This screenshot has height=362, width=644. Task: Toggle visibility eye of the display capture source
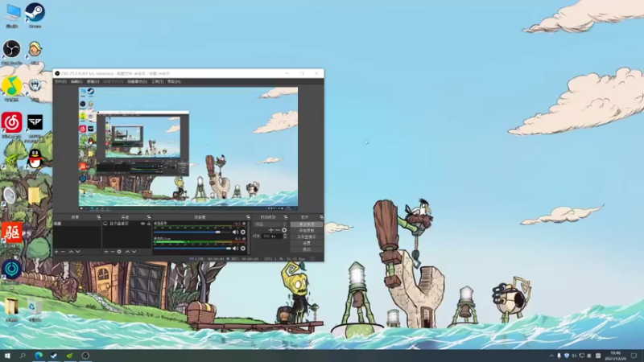tap(143, 224)
